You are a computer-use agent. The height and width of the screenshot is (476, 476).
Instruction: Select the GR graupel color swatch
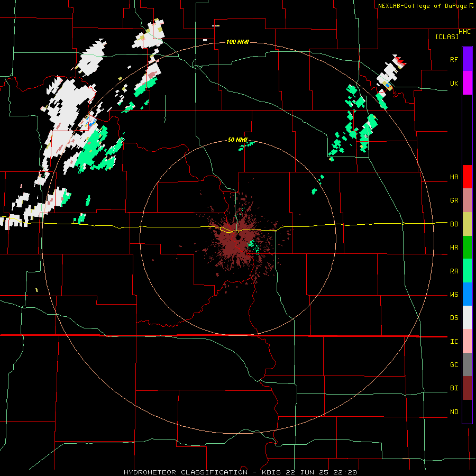coord(467,200)
